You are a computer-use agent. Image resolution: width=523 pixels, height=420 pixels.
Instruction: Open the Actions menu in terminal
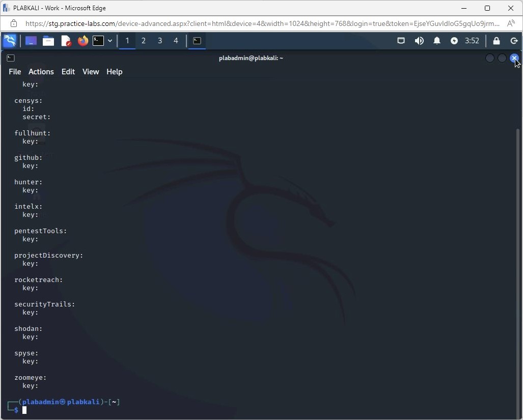point(41,72)
